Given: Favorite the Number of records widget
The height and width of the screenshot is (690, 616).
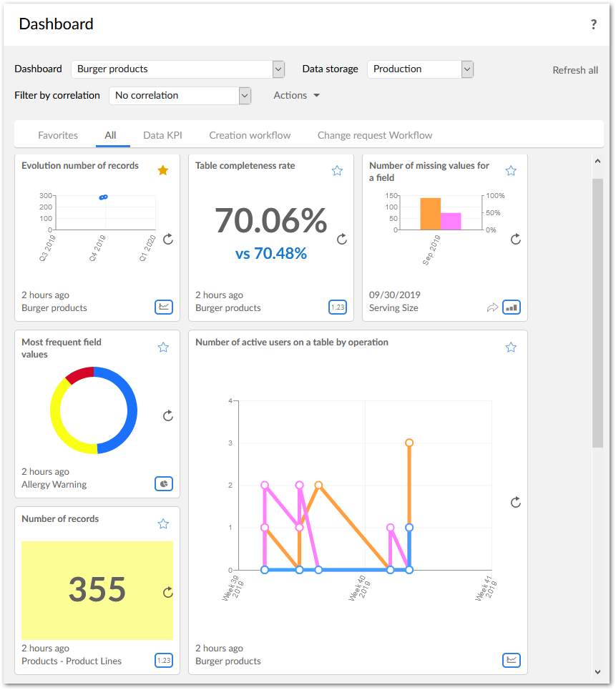Looking at the screenshot, I should point(163,523).
